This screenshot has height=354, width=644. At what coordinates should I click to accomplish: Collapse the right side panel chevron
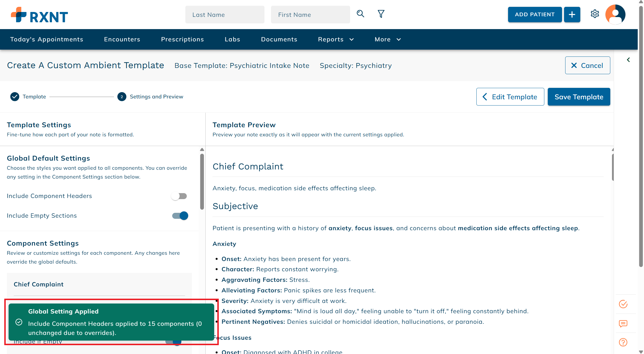click(628, 60)
